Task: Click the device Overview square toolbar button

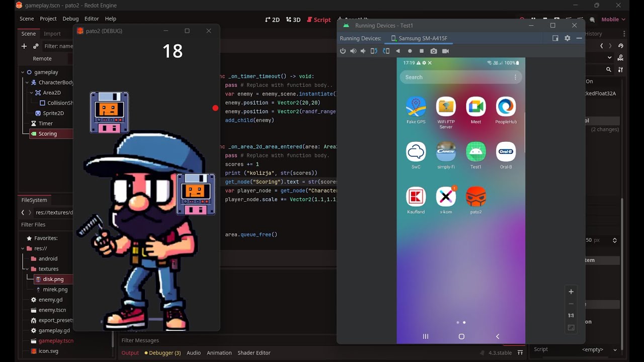Action: [x=422, y=51]
